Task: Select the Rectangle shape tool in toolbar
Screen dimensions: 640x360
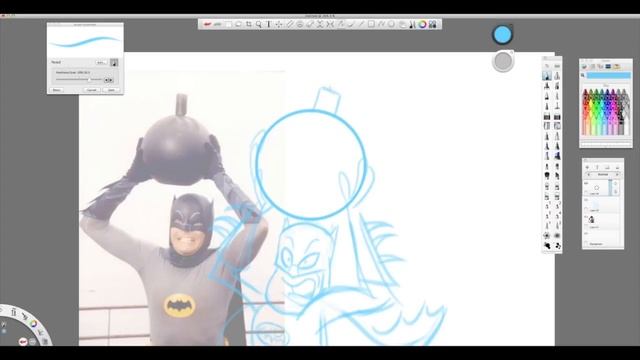Action: click(x=371, y=24)
